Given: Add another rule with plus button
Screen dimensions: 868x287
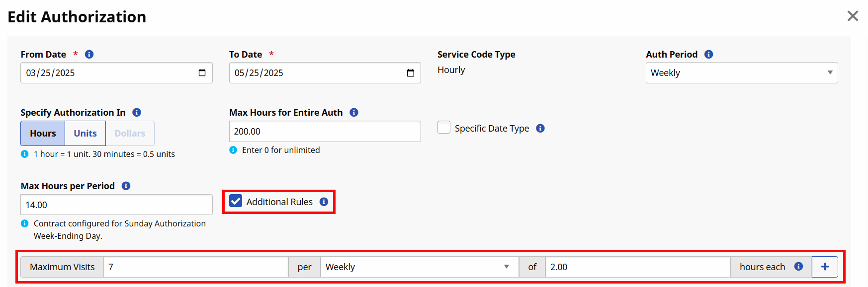Looking at the screenshot, I should (825, 267).
